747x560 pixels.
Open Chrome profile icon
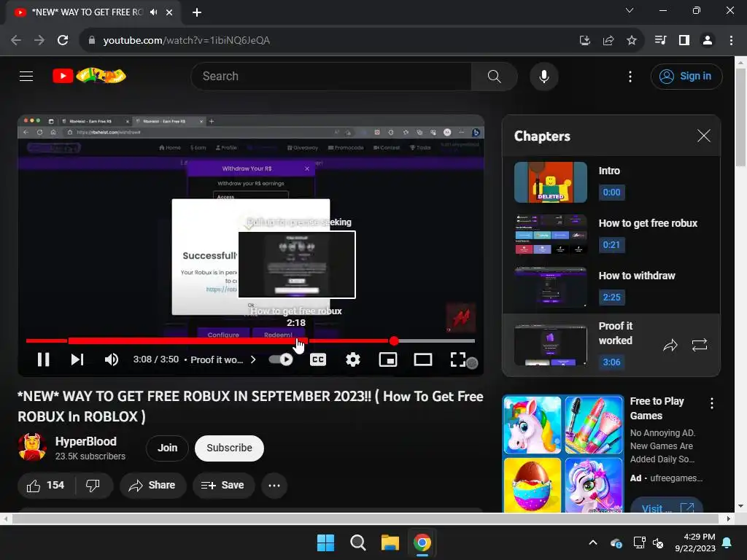click(x=708, y=40)
